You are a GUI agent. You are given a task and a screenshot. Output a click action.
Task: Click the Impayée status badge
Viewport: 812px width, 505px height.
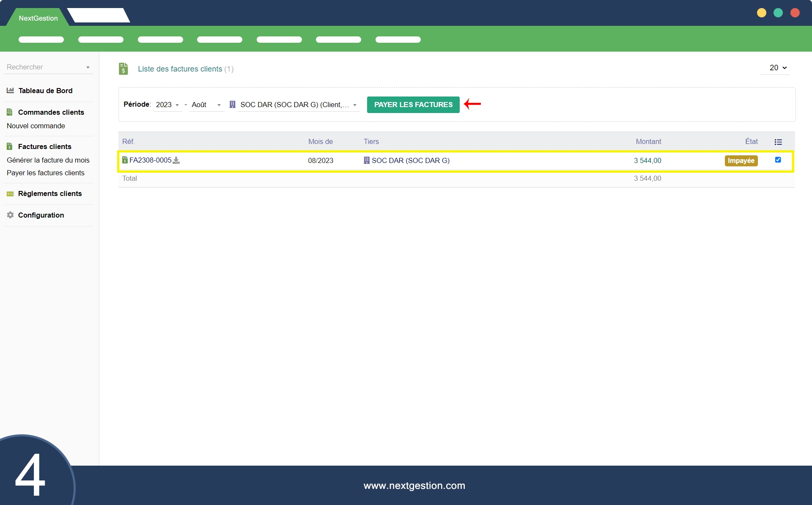(x=741, y=161)
